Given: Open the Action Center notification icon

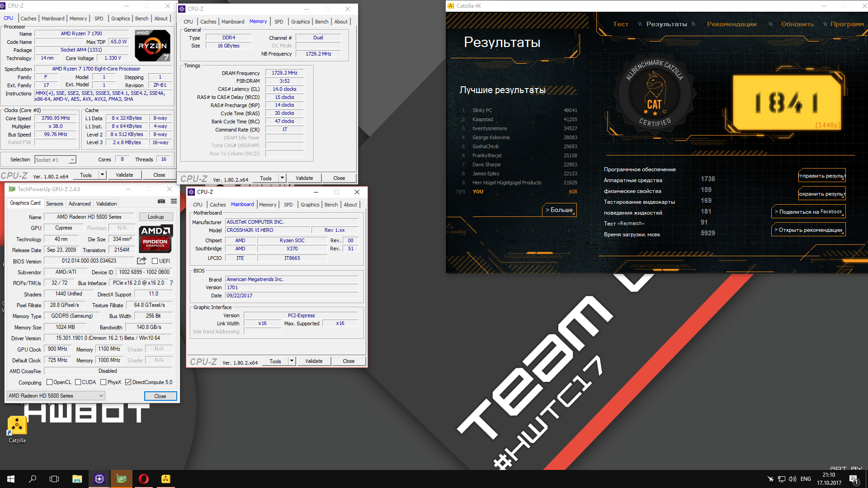Looking at the screenshot, I should (x=853, y=479).
